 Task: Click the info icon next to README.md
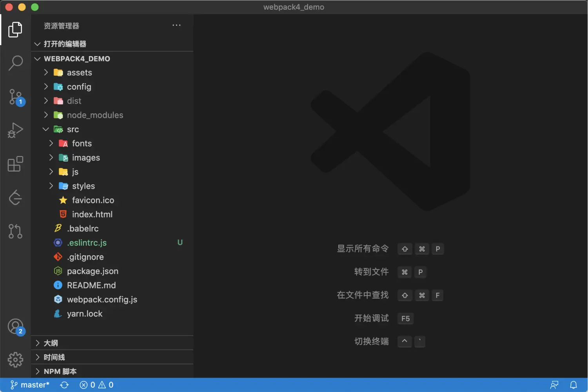pyautogui.click(x=58, y=285)
